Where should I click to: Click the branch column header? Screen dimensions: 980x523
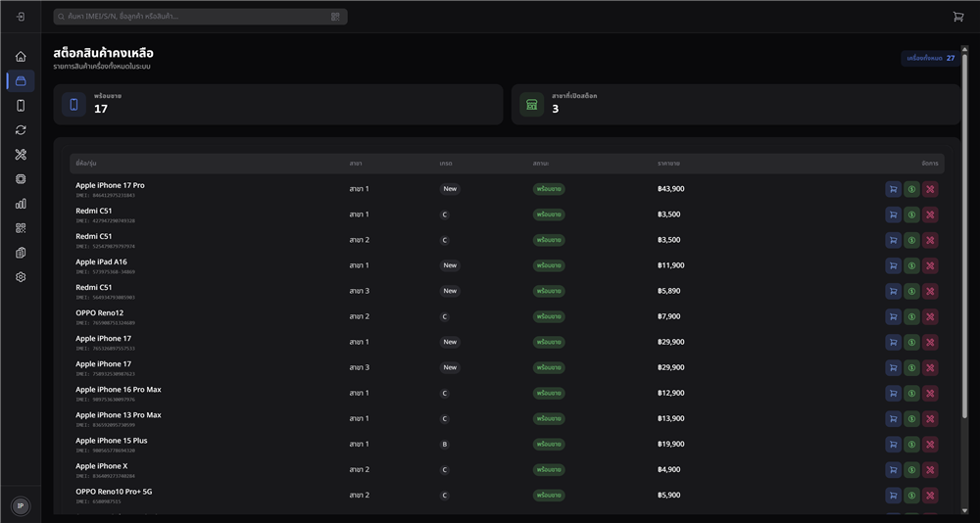point(356,164)
